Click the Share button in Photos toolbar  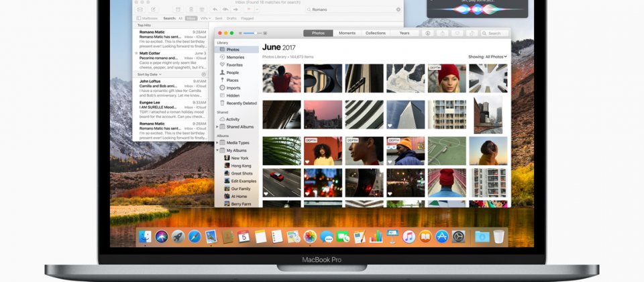coord(442,34)
